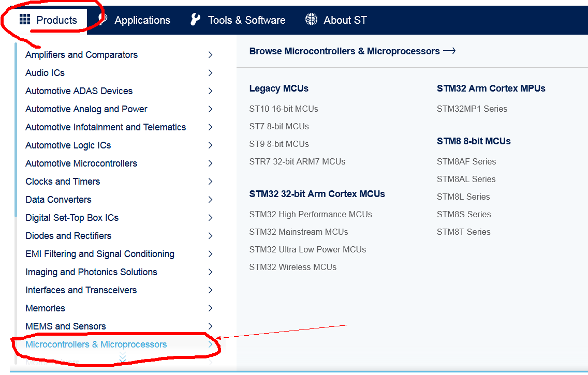
Task: Open STM32 Mainstream MCUs link
Action: [299, 232]
